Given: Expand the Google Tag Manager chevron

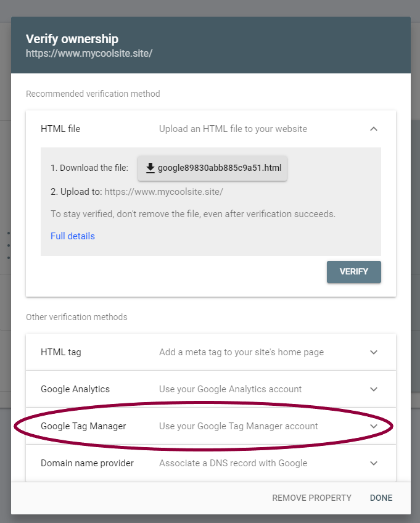Looking at the screenshot, I should [x=374, y=426].
